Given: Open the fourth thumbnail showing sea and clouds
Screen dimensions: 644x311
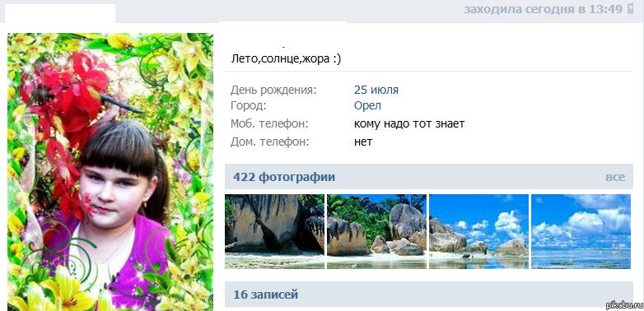Looking at the screenshot, I should click(x=581, y=231).
